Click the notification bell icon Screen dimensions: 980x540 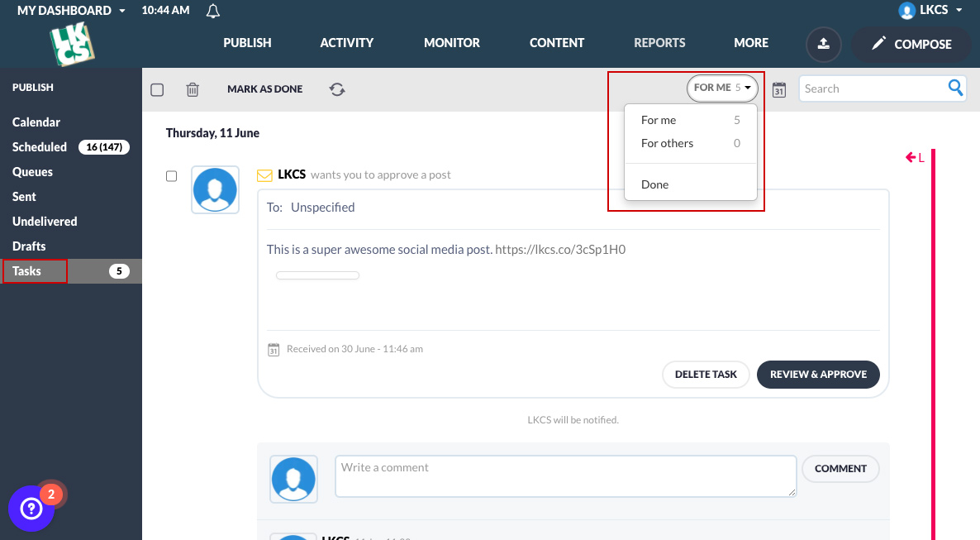[213, 11]
